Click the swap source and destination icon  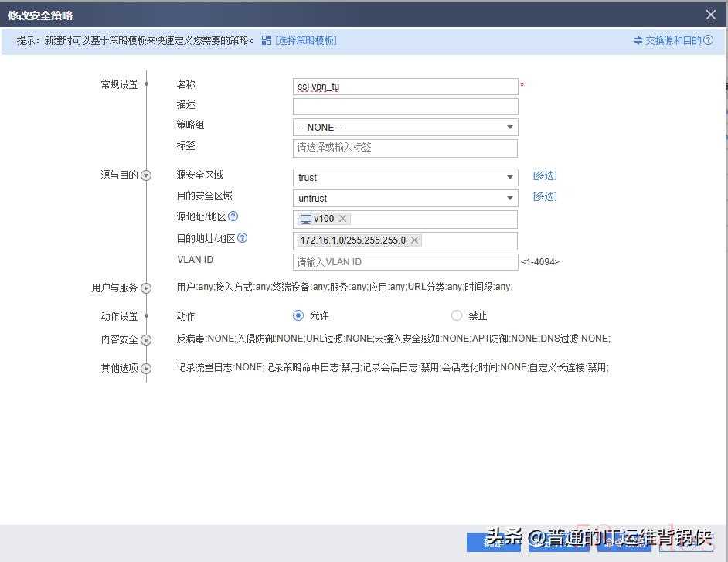(638, 40)
